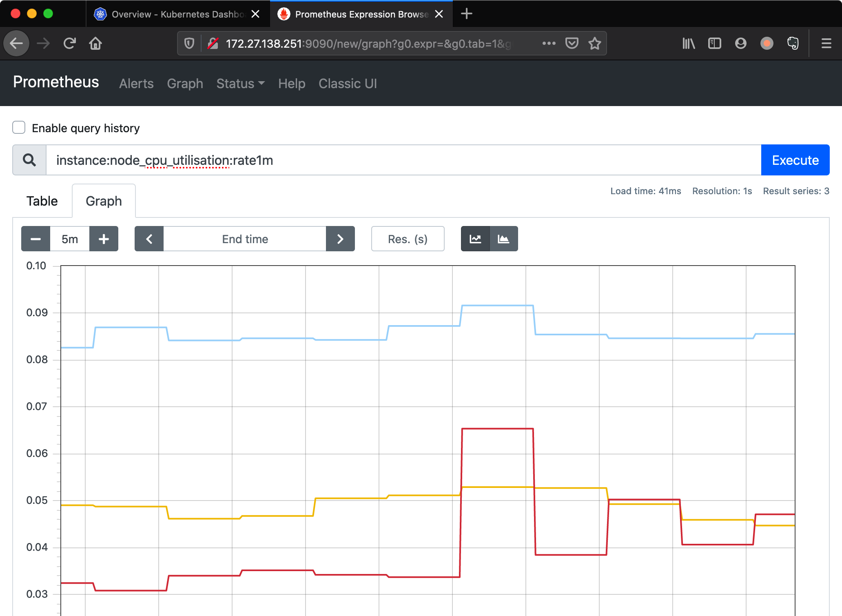This screenshot has height=616, width=842.
Task: Click the tracking protection shield icon
Action: point(189,43)
